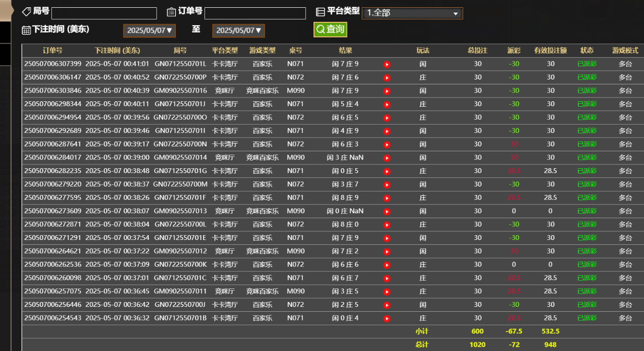Open the end date picker
This screenshot has height=351, width=644.
tap(238, 31)
